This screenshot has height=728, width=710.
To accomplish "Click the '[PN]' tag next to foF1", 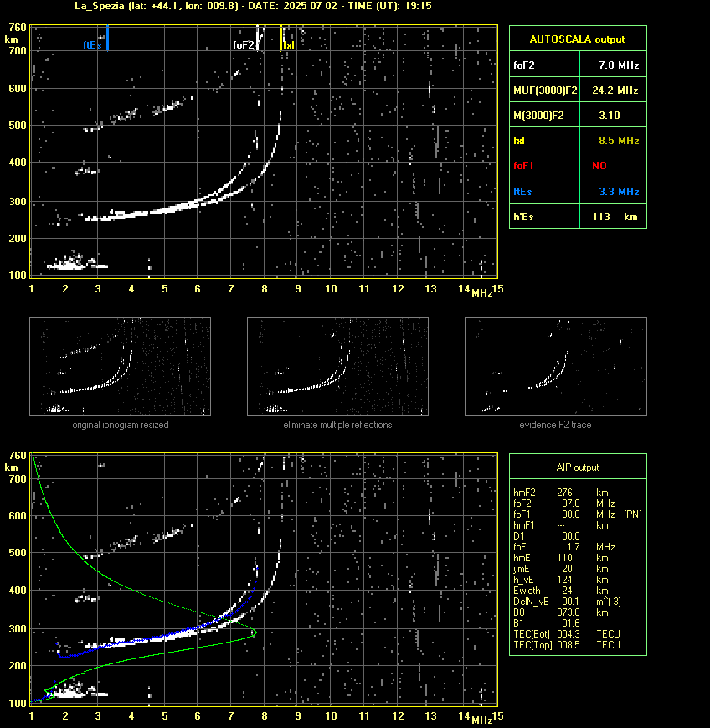I will 633,514.
